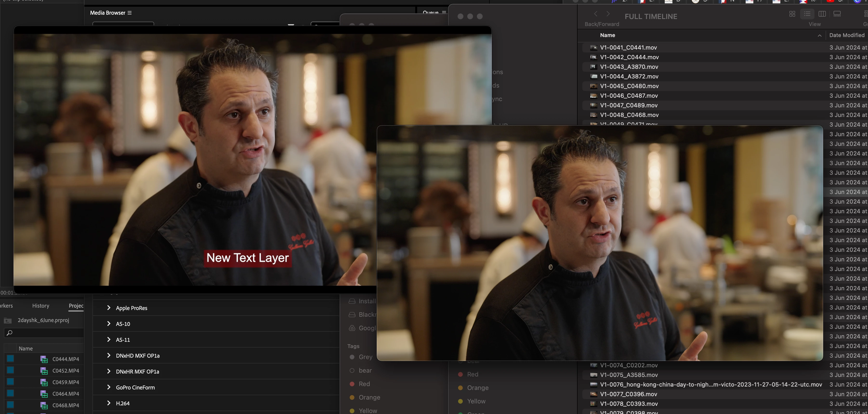This screenshot has width=868, height=414.
Task: Click the Finder forward arrow
Action: coord(608,14)
